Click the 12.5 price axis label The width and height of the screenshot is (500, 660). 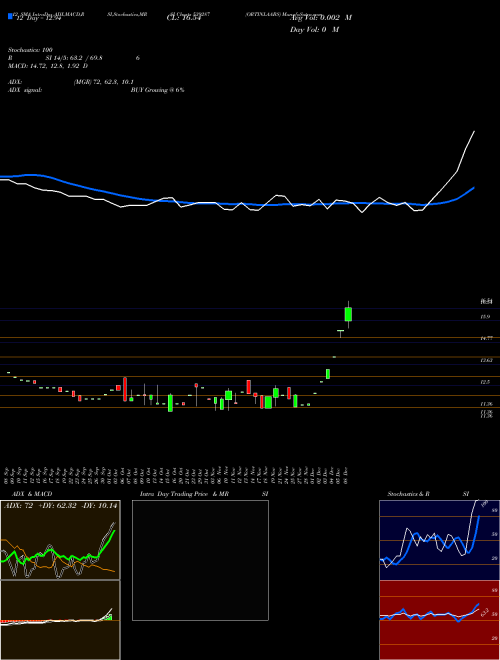(485, 382)
